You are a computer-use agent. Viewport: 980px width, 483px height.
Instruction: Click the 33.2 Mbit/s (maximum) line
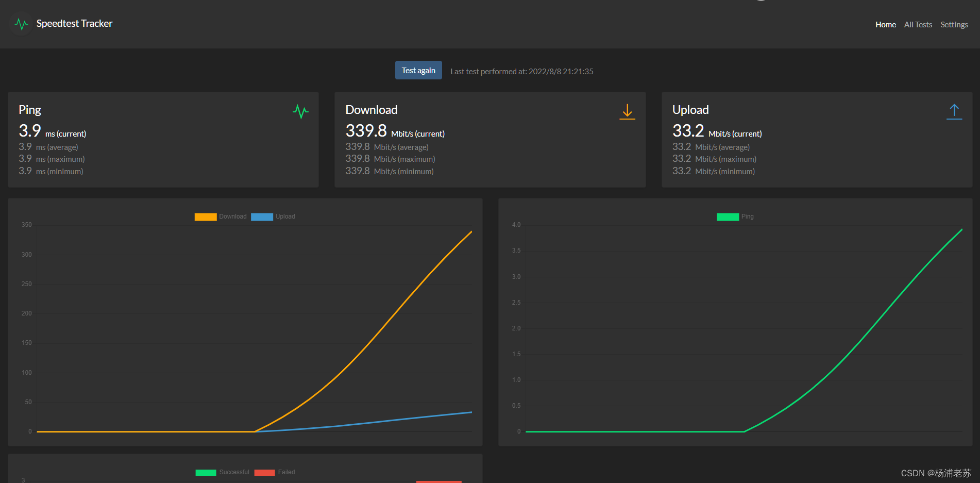(x=714, y=159)
